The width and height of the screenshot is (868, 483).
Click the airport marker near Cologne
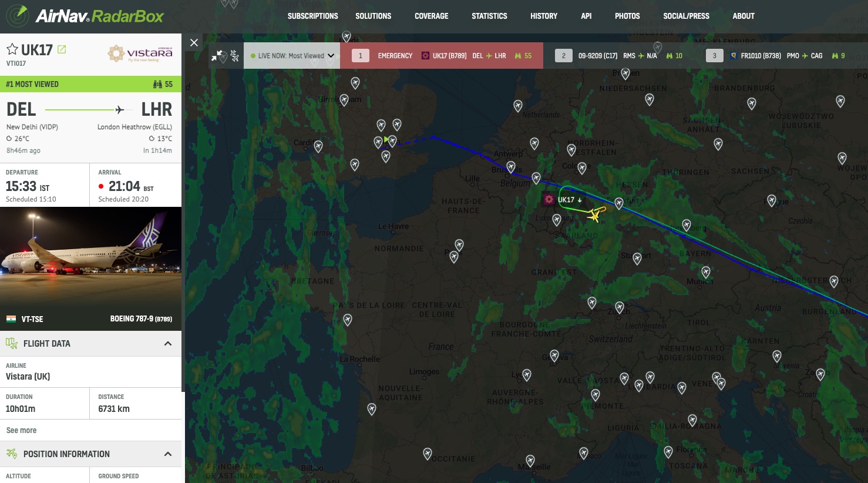[582, 168]
